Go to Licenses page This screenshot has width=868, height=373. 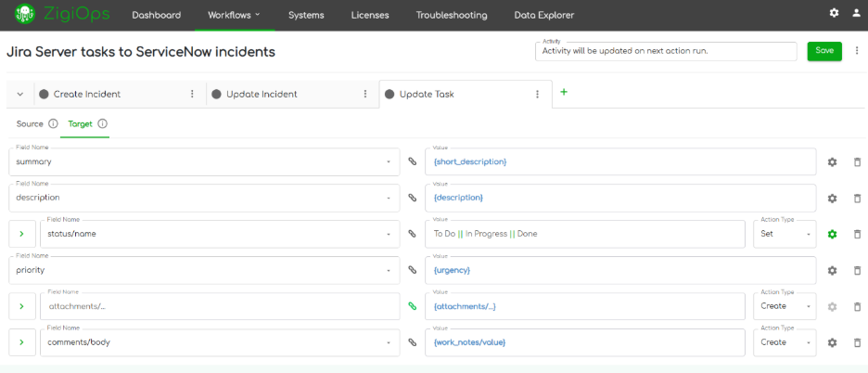(x=370, y=15)
